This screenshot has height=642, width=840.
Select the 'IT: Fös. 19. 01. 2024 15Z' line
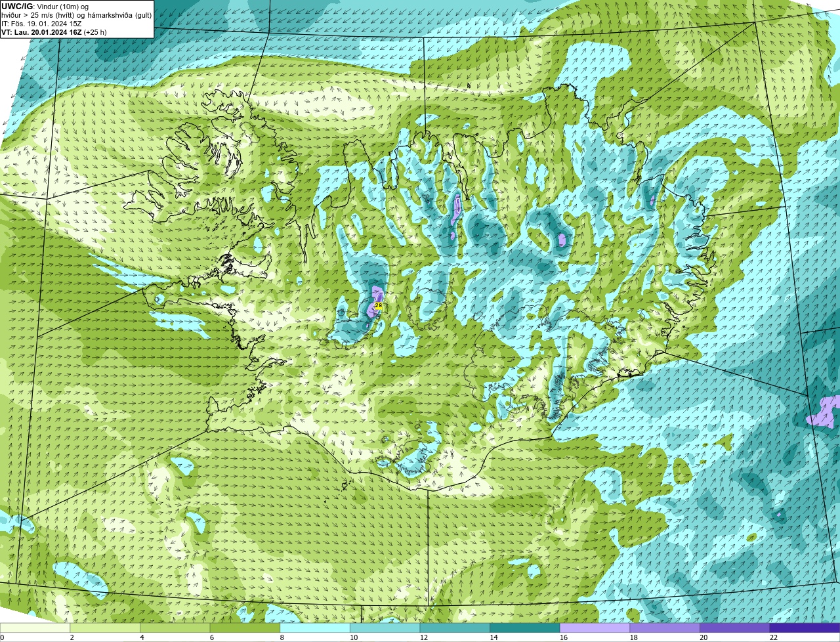tap(41, 24)
